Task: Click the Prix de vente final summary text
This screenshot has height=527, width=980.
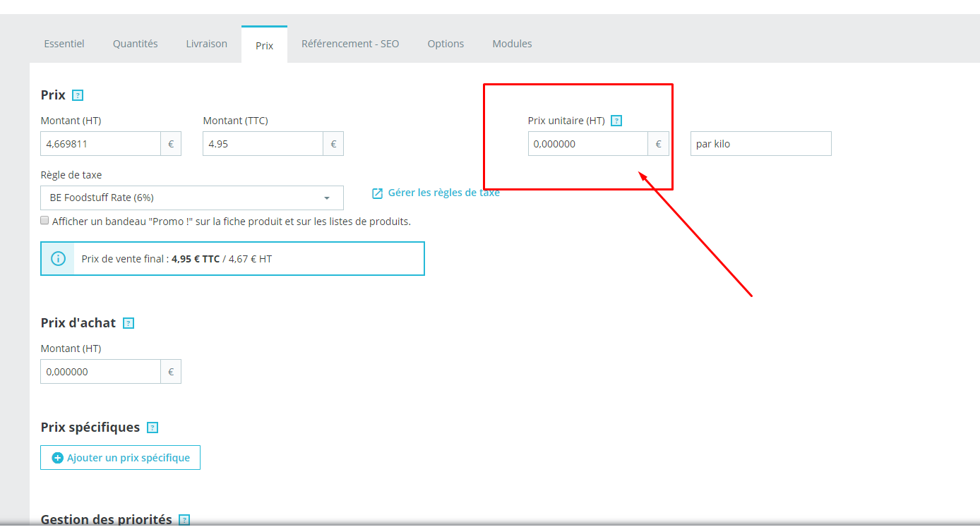Action: tap(177, 259)
